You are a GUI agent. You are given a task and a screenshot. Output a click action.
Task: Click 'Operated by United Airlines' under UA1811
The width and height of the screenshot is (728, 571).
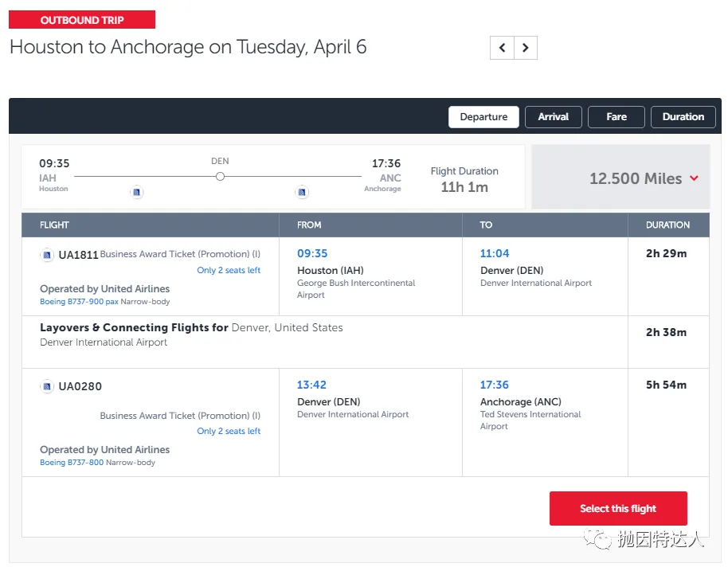105,289
